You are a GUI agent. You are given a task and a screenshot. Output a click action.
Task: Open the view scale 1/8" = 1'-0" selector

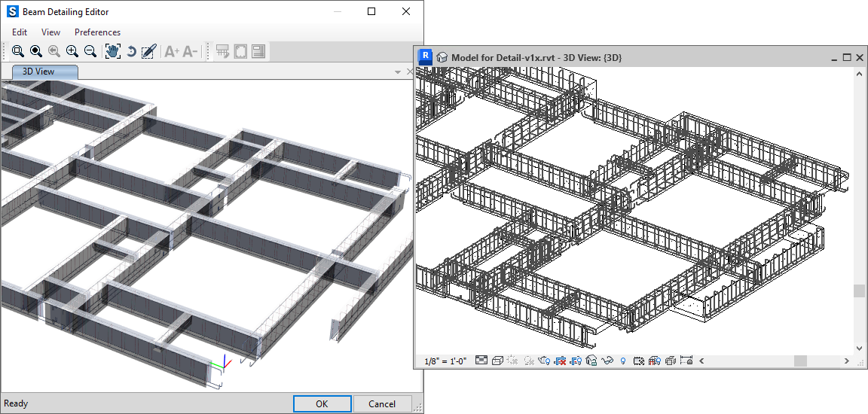[x=445, y=361]
